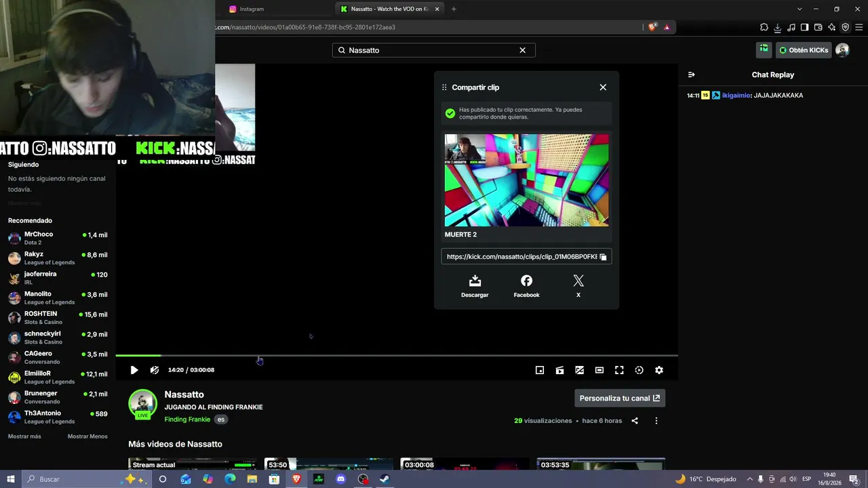Viewport: 868px width, 488px height.
Task: Open Windows Start menu
Action: point(11,479)
